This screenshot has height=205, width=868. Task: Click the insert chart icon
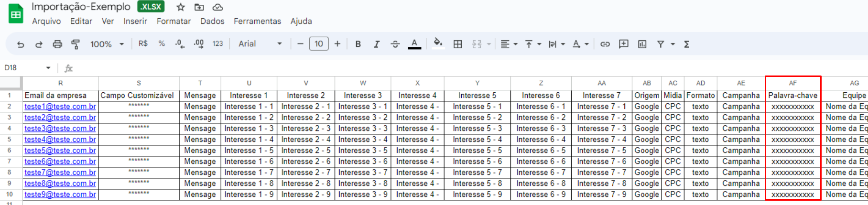pyautogui.click(x=642, y=44)
